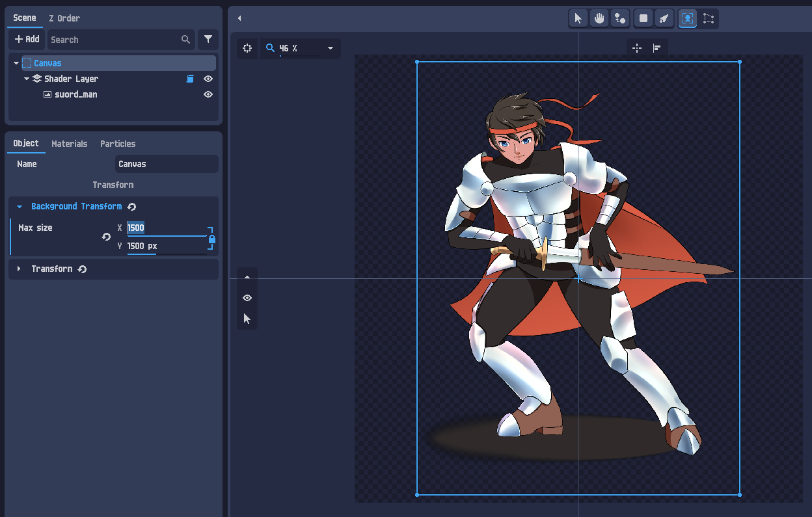Image resolution: width=812 pixels, height=517 pixels.
Task: Click the fit-to-view crosshair icon near zoom control
Action: [247, 48]
